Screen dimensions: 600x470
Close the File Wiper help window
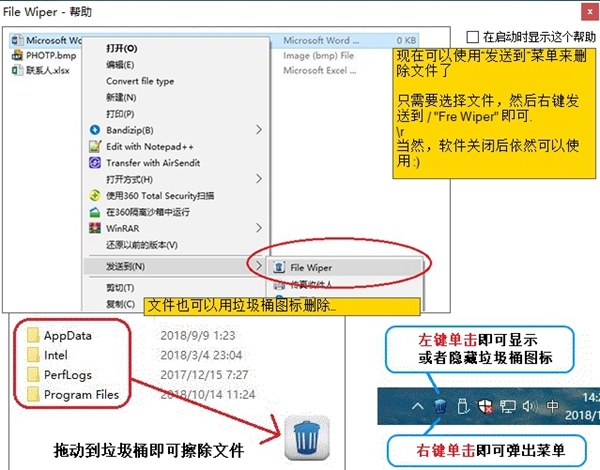pyautogui.click(x=590, y=12)
